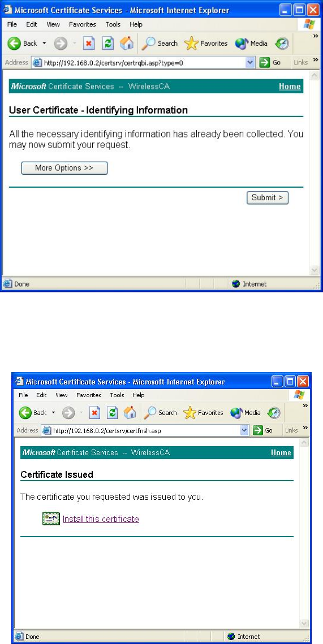The width and height of the screenshot is (323, 644).
Task: Click Refresh icon in the Certificate Issued window
Action: tap(112, 413)
